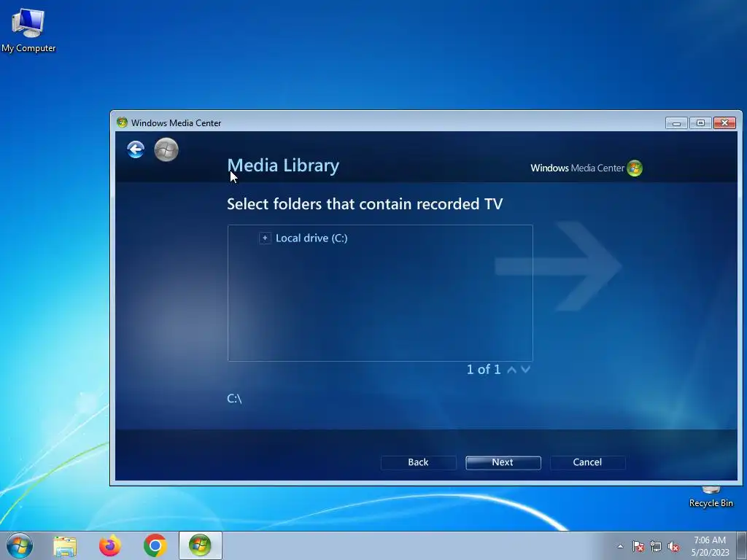
Task: Maximize the Windows Media Center window
Action: [700, 122]
